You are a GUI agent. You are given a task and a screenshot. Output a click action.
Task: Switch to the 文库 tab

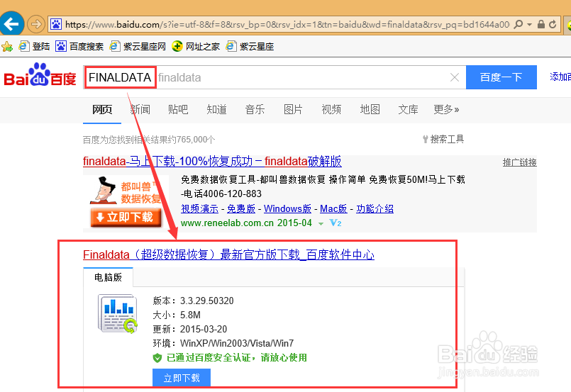(409, 109)
